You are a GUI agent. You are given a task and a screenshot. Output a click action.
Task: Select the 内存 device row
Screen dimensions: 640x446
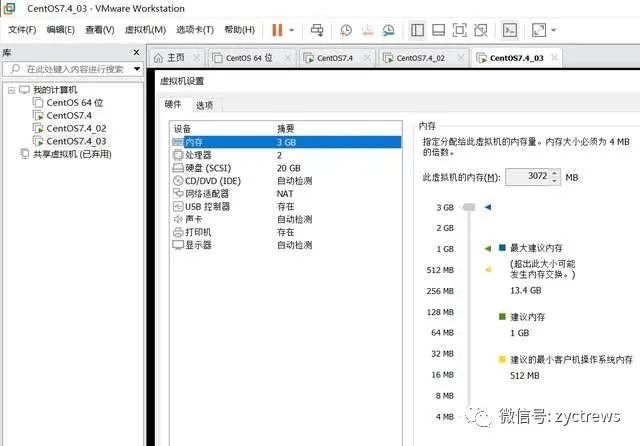[x=286, y=142]
